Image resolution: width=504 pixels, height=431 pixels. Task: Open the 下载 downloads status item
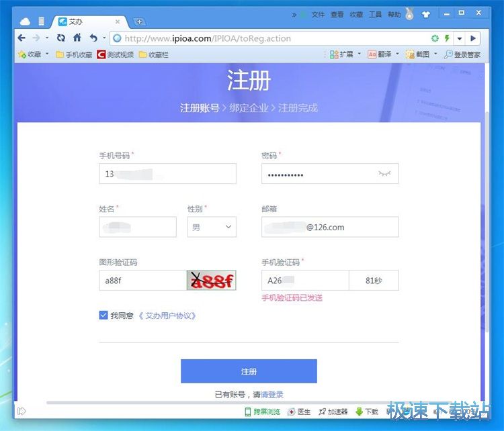(367, 412)
